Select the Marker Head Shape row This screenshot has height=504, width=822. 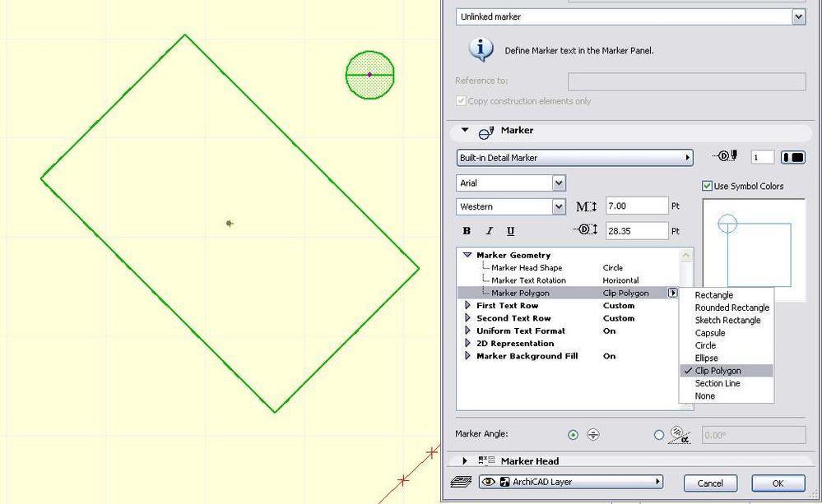pos(568,268)
